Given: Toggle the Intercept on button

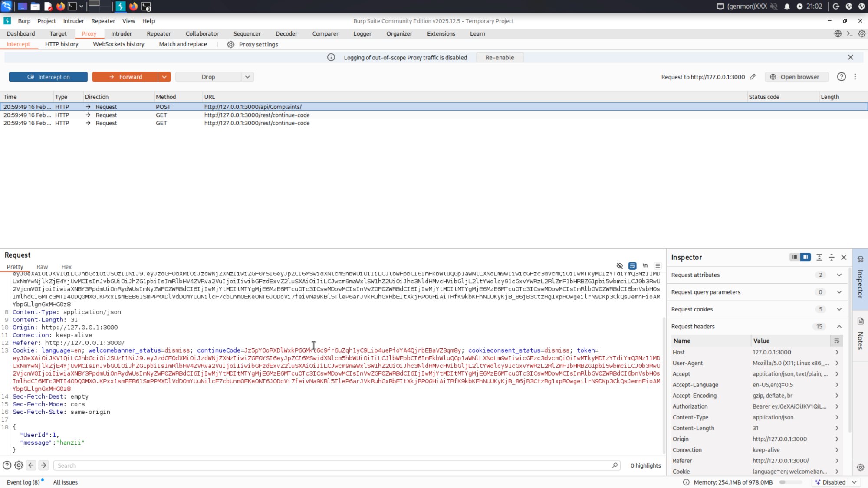Looking at the screenshot, I should point(48,77).
